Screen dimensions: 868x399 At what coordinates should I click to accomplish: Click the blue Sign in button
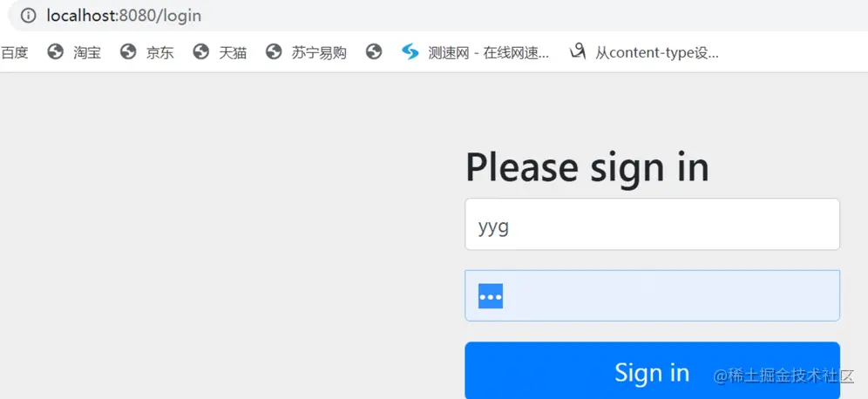point(652,370)
